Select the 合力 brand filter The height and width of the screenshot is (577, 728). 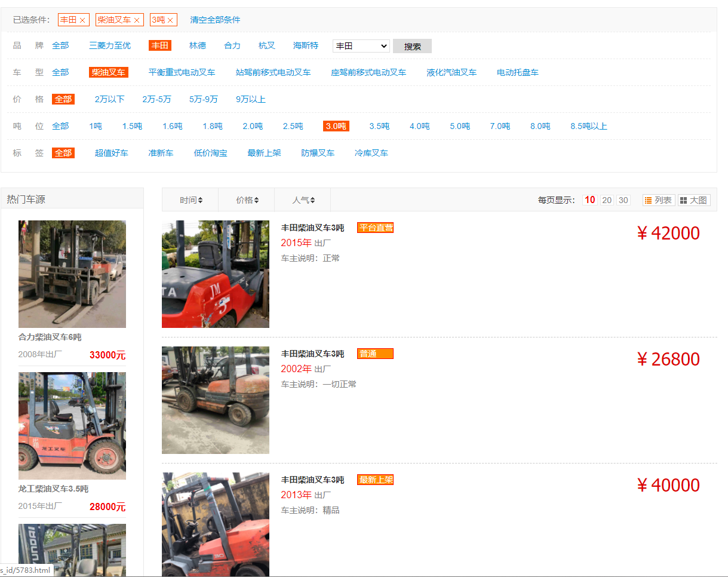[232, 45]
